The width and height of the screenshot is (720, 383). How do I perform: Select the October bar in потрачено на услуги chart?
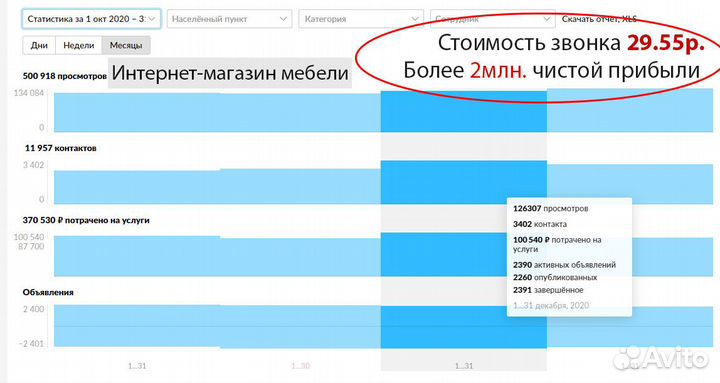click(x=137, y=256)
